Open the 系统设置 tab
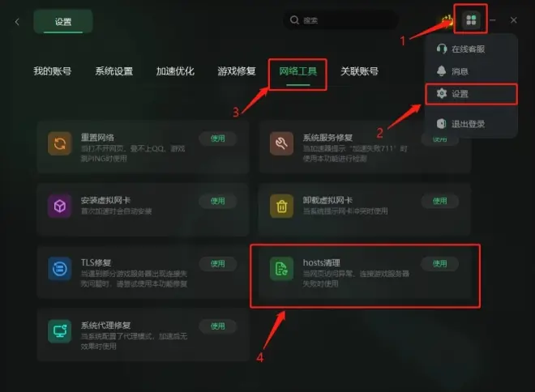Viewport: 535px width, 392px height. coord(114,71)
